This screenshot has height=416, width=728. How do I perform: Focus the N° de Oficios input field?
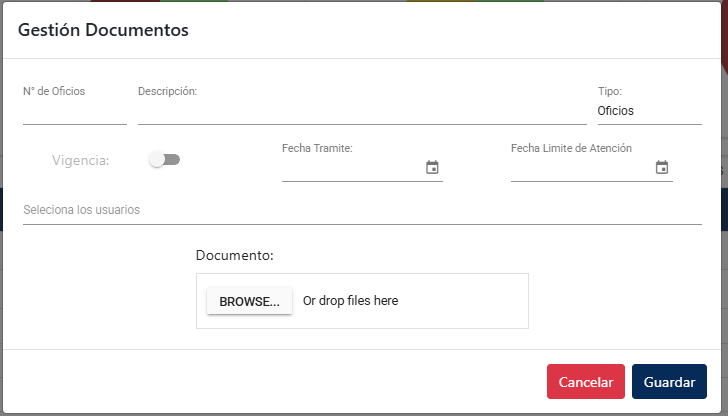pos(75,111)
